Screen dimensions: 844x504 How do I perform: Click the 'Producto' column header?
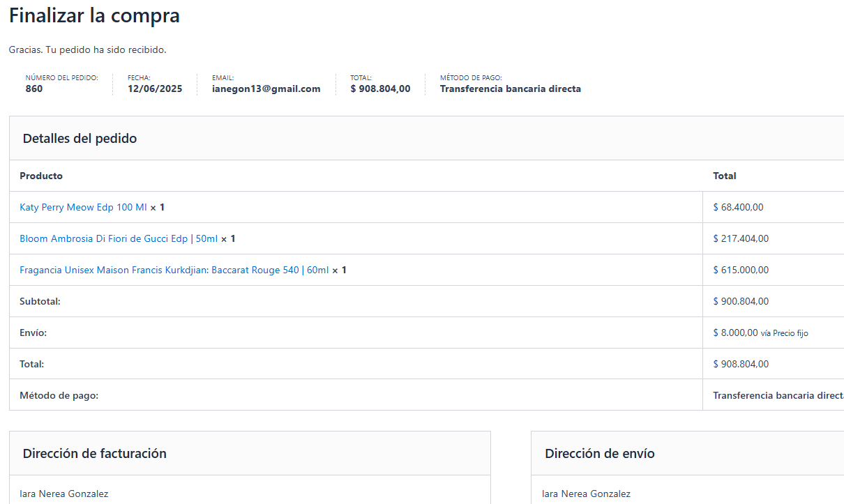pyautogui.click(x=41, y=176)
